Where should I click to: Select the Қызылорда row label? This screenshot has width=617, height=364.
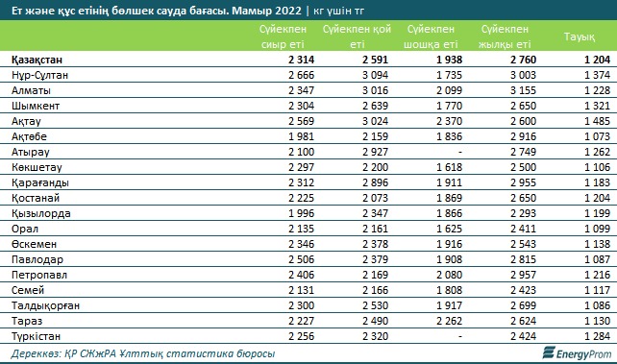tap(41, 213)
